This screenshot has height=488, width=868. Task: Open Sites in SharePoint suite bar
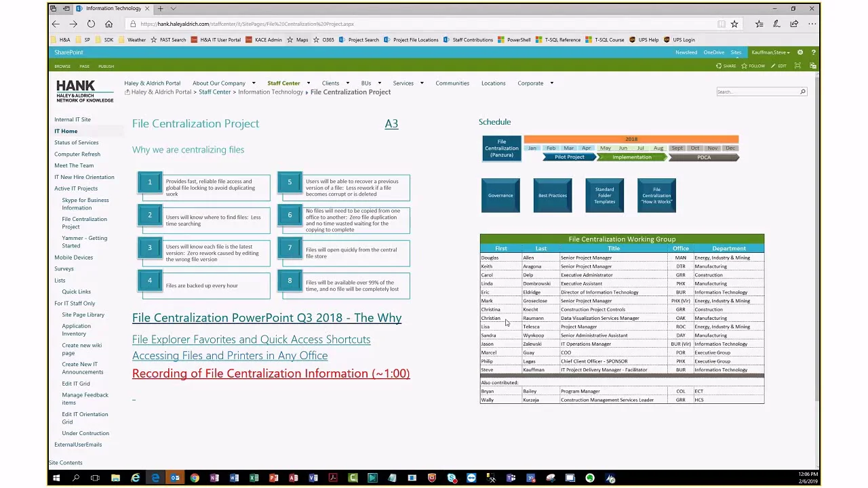[x=736, y=52]
